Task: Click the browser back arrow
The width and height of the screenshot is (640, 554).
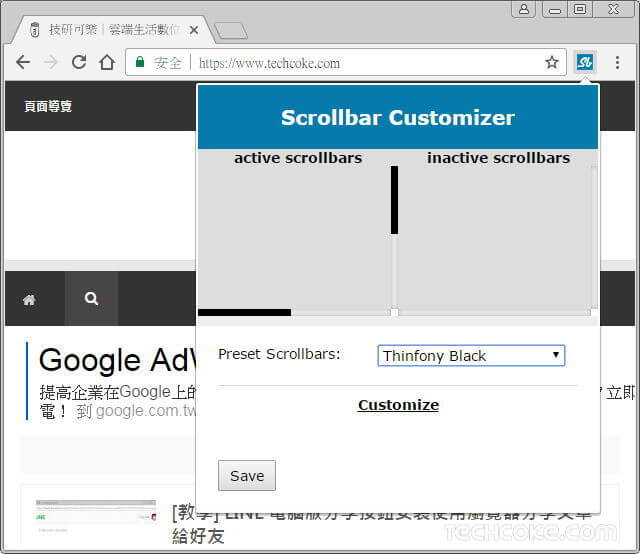Action: coord(23,62)
